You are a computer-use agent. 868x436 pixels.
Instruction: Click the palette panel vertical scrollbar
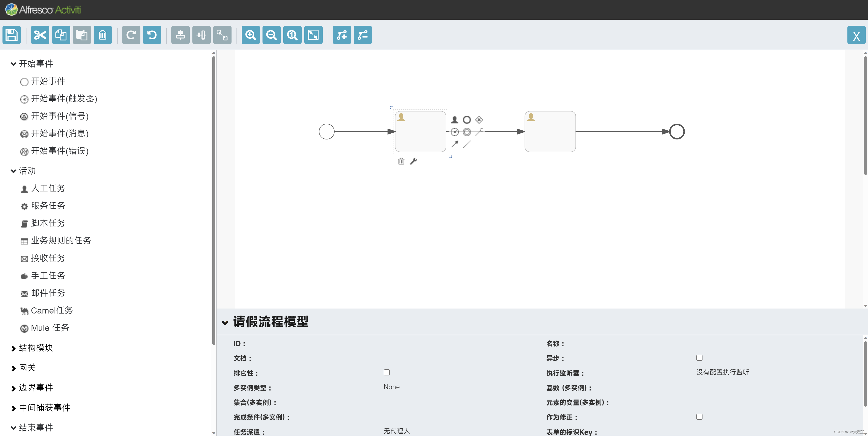[214, 200]
